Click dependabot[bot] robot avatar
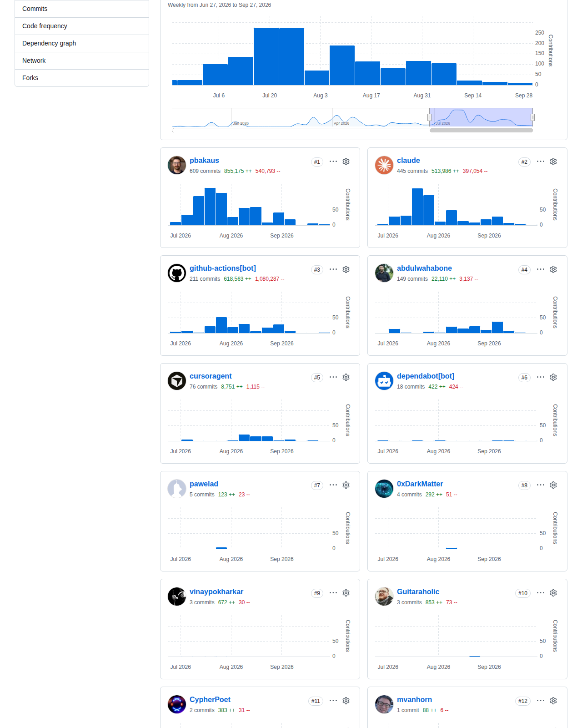Viewport: 582px width, 728px height. [x=384, y=381]
